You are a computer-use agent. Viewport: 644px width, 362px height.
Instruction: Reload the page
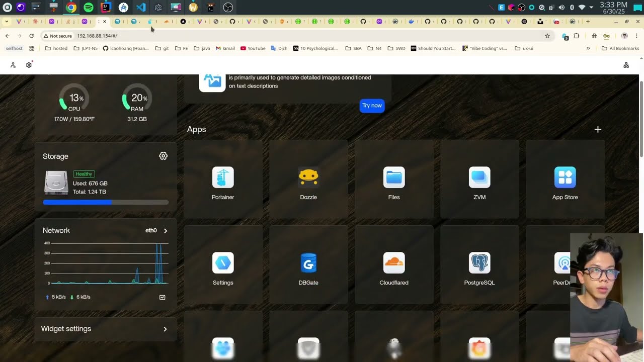(31, 36)
